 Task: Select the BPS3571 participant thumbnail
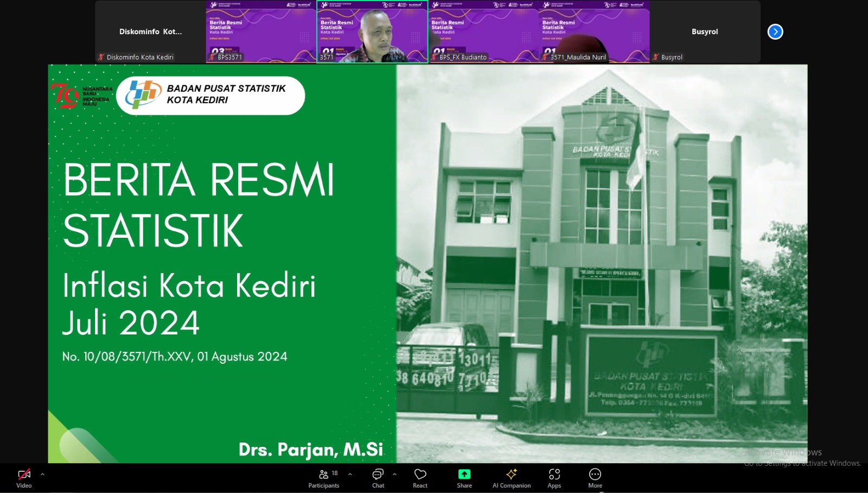click(261, 31)
